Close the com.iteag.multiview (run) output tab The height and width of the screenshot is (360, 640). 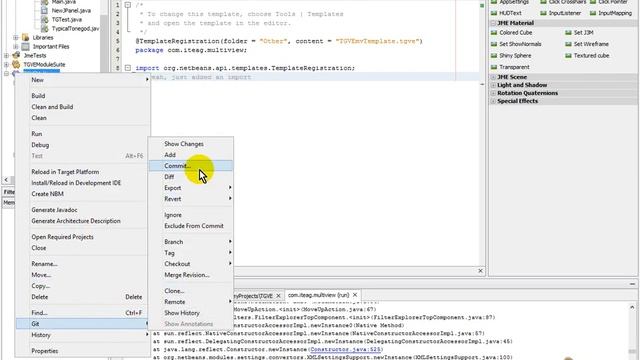[x=355, y=295]
